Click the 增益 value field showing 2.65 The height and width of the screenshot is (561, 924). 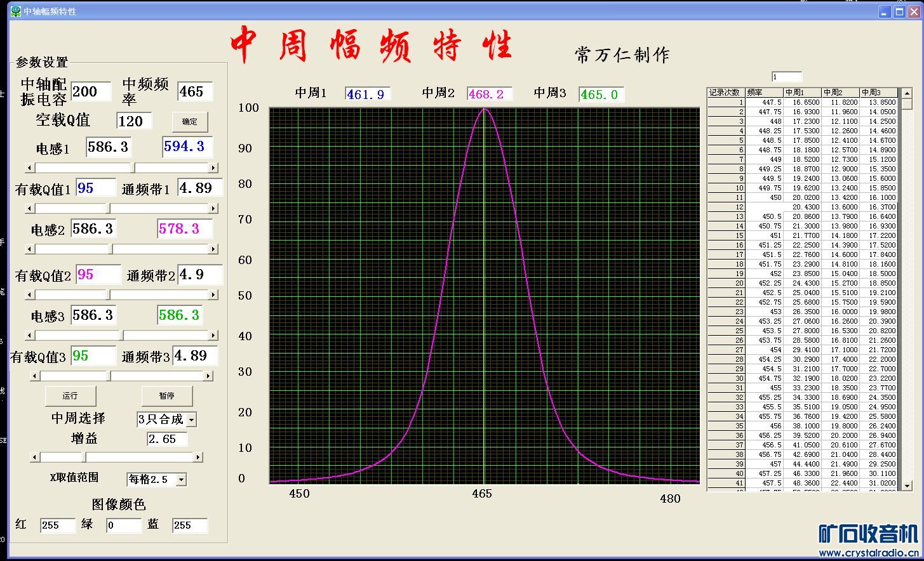point(166,439)
